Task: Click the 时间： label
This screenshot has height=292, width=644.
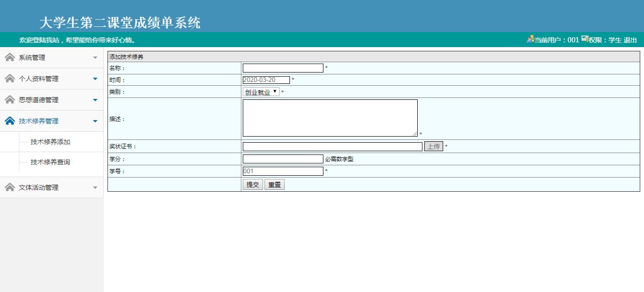Action: coord(117,80)
